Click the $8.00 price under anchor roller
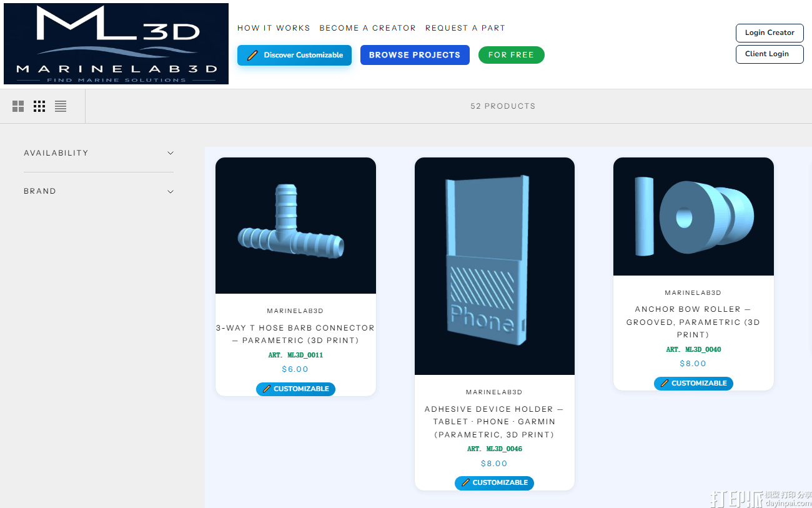 click(x=693, y=364)
